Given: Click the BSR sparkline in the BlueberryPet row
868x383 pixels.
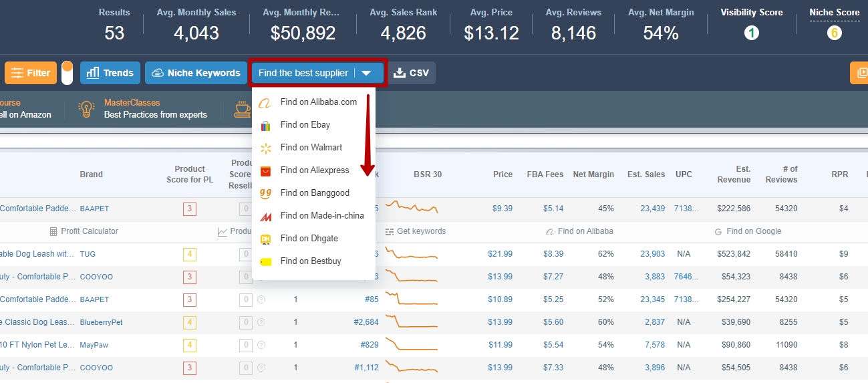Looking at the screenshot, I should pyautogui.click(x=412, y=322).
